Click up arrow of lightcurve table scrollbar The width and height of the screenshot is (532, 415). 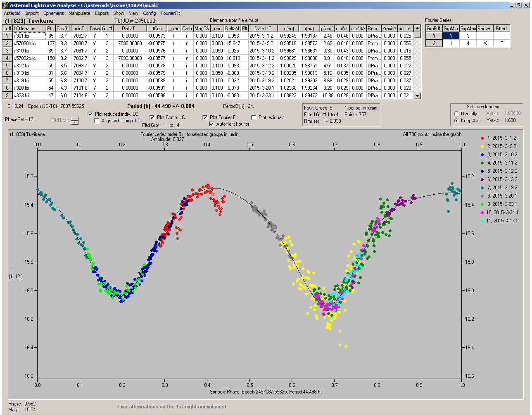[418, 28]
